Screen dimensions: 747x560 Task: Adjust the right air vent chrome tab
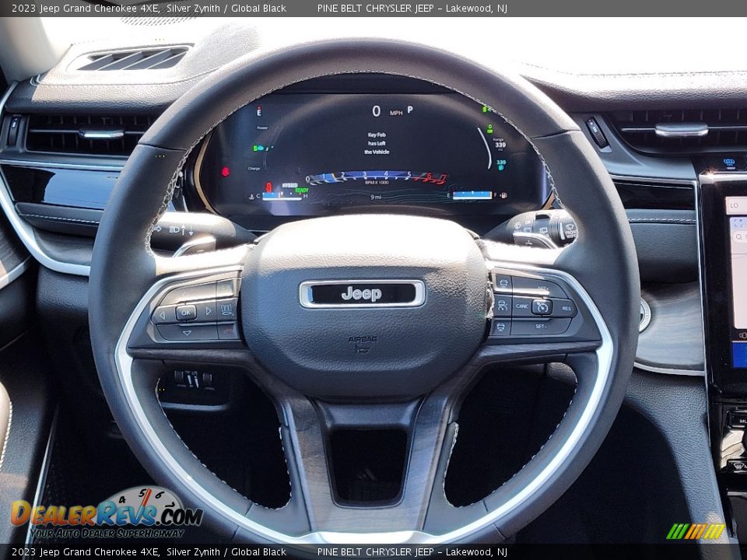coord(682,130)
